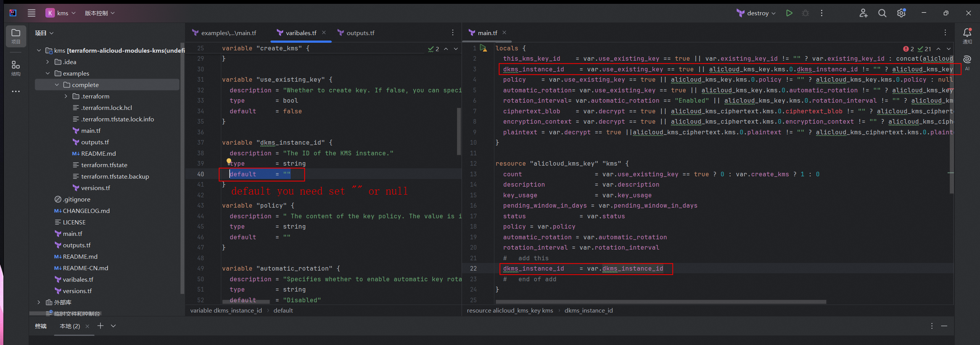980x345 pixels.
Task: Collapse the complete folder
Action: click(57, 85)
